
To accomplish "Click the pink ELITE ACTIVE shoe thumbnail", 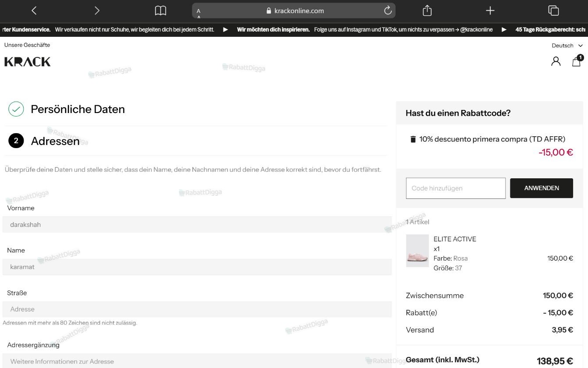I will (417, 251).
